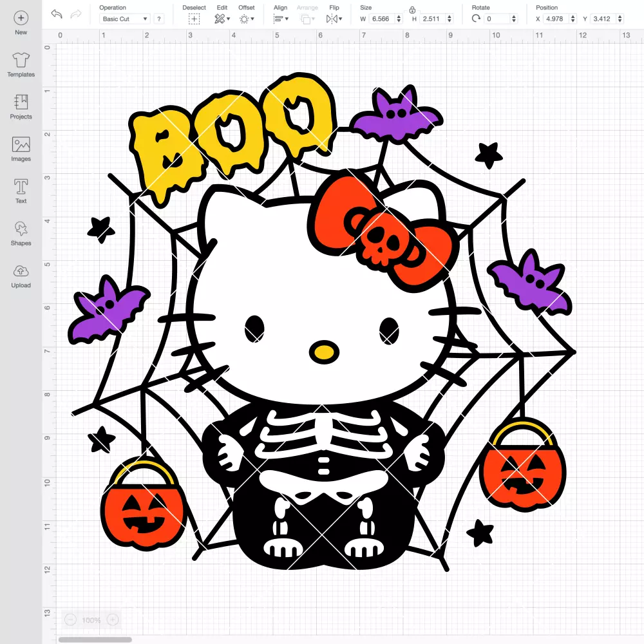
Task: Click the zoom in plus button
Action: pos(113,620)
